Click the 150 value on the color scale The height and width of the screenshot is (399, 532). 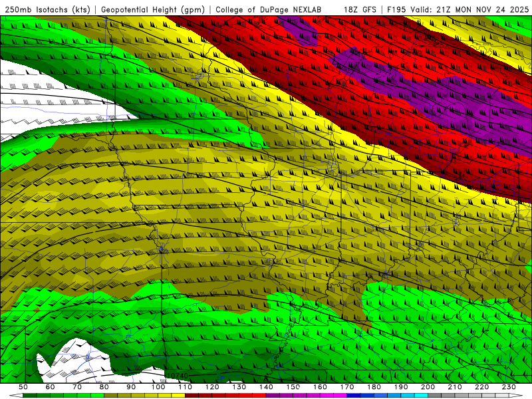[x=293, y=387]
